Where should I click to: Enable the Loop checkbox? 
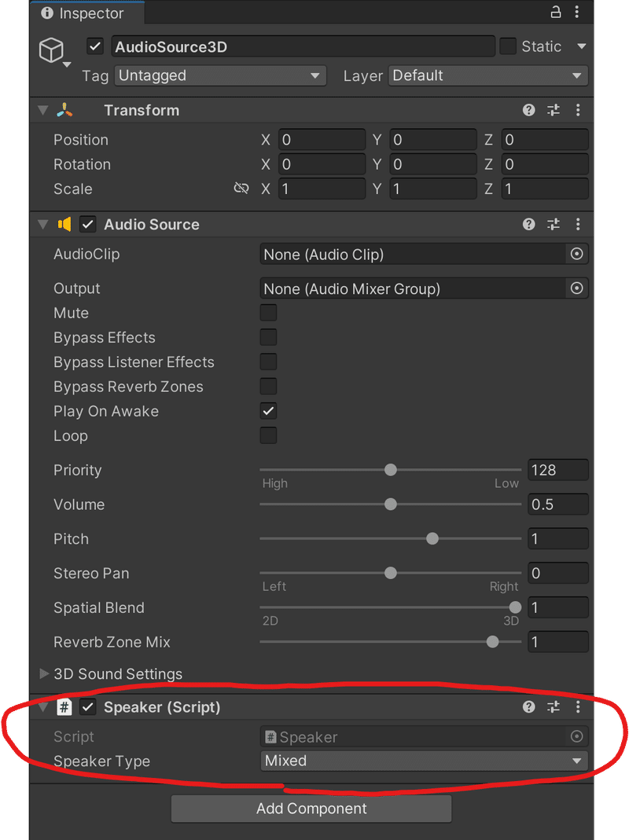click(268, 435)
